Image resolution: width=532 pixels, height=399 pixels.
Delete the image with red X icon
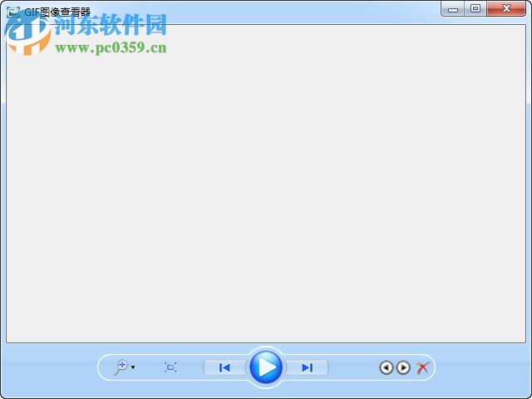point(423,367)
